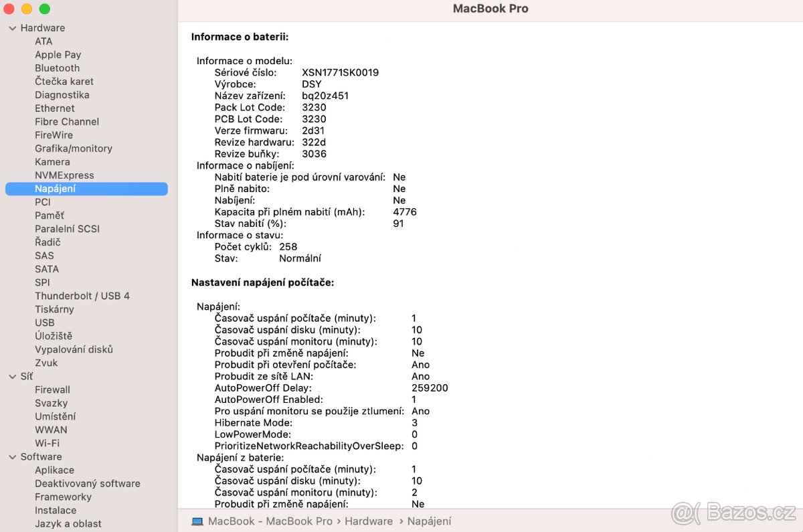Select the battery serial number text

click(340, 72)
